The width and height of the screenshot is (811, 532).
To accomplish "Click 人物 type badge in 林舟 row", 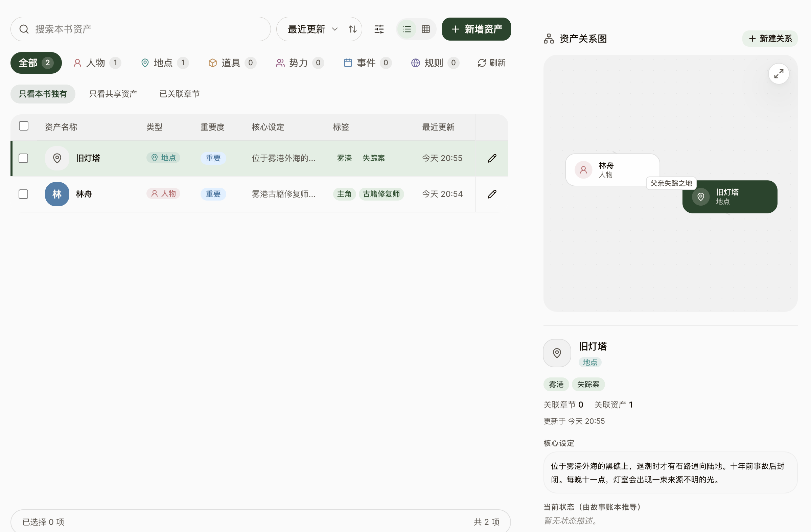I will [x=163, y=193].
